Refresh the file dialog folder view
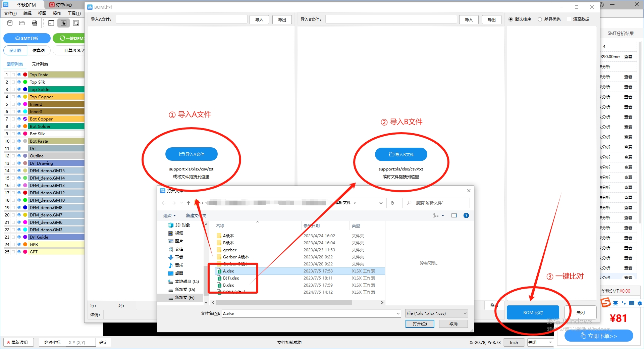 tap(392, 203)
